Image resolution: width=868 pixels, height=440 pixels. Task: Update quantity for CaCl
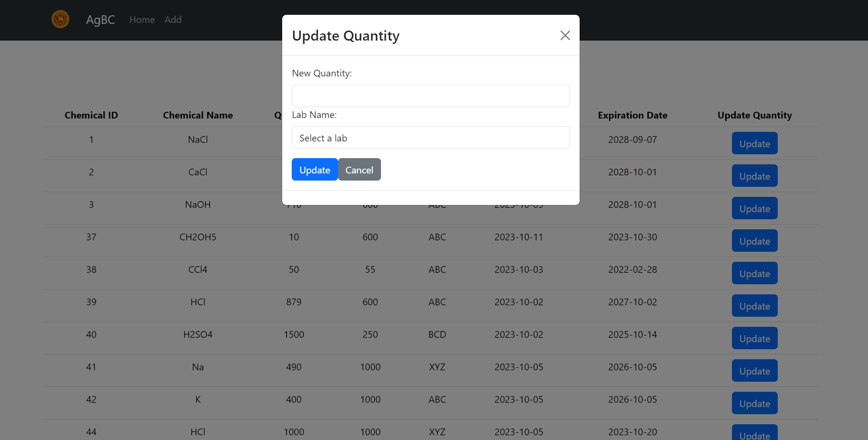click(x=754, y=175)
